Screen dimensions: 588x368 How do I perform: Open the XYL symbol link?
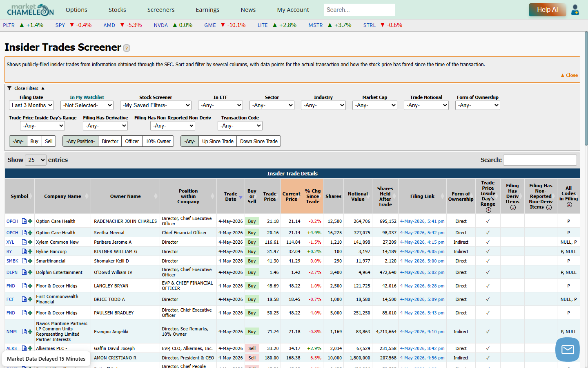[10, 242]
